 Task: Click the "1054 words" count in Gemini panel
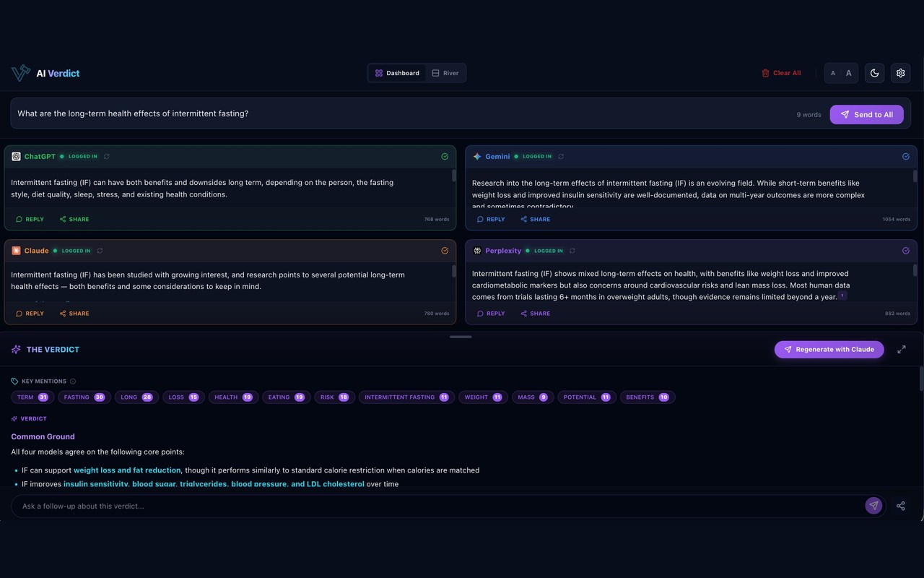pos(896,220)
